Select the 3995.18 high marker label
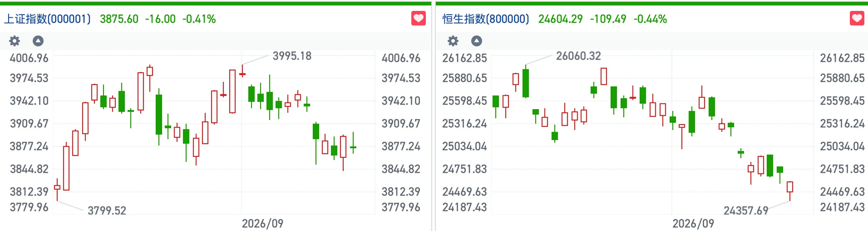This screenshot has height=231, width=868. coord(292,56)
